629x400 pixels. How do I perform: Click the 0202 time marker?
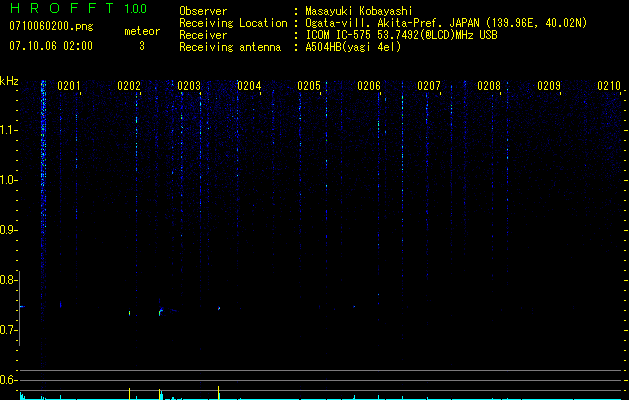[x=129, y=86]
